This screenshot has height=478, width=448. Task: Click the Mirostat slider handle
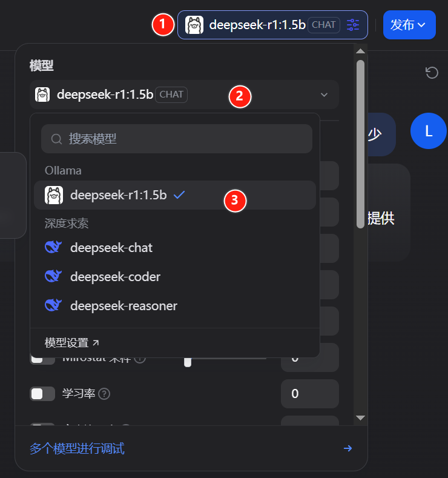coord(188,362)
